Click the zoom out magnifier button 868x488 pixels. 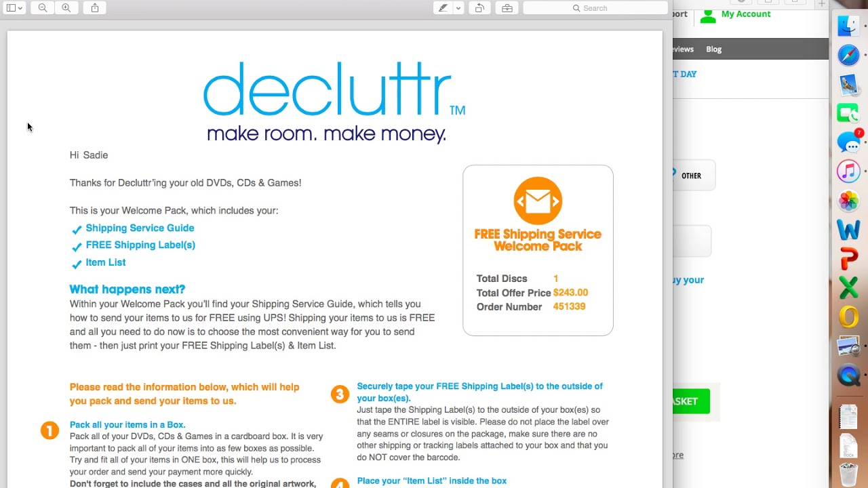[x=43, y=8]
